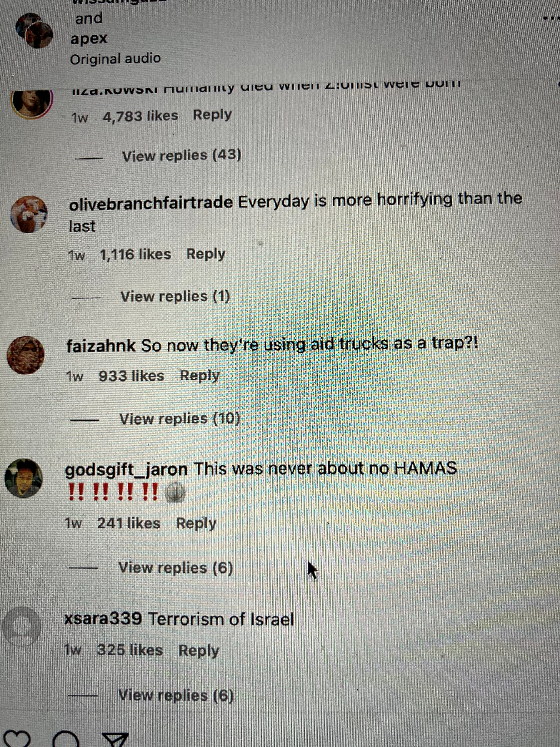Reply to faizahnk's comment
Screen dimensions: 560x747
[x=199, y=376]
